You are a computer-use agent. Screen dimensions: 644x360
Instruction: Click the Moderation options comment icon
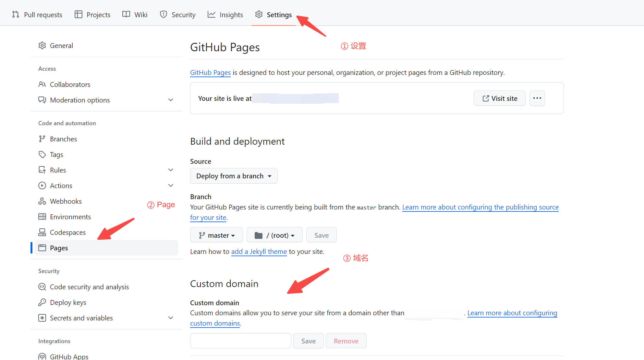42,100
